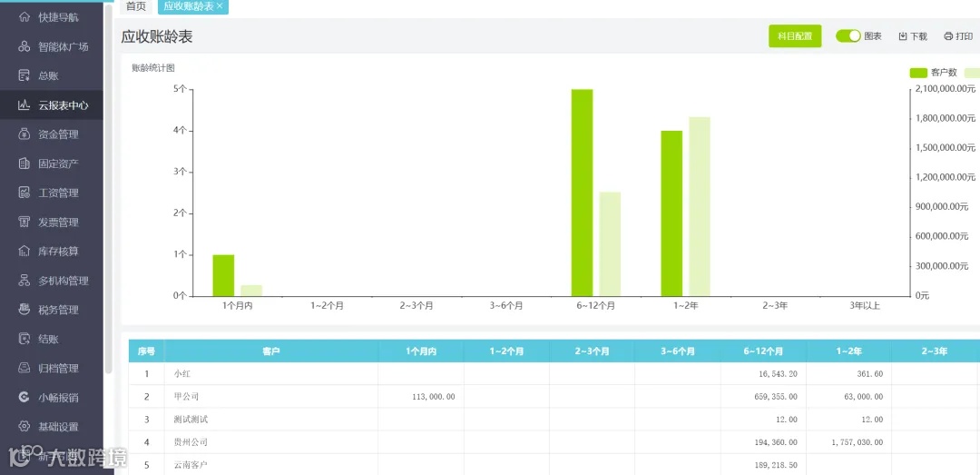Close the 应收账龄表 tab with X
The width and height of the screenshot is (980, 475).
point(220,6)
